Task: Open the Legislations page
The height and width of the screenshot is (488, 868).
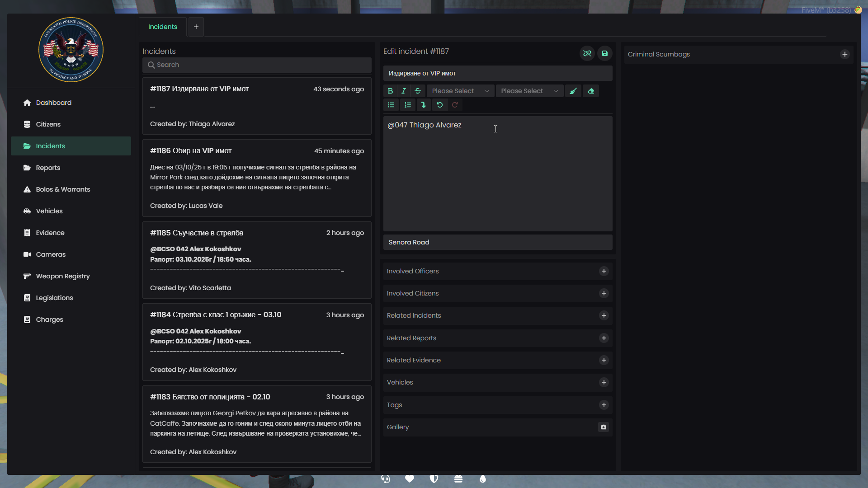Action: point(71,298)
